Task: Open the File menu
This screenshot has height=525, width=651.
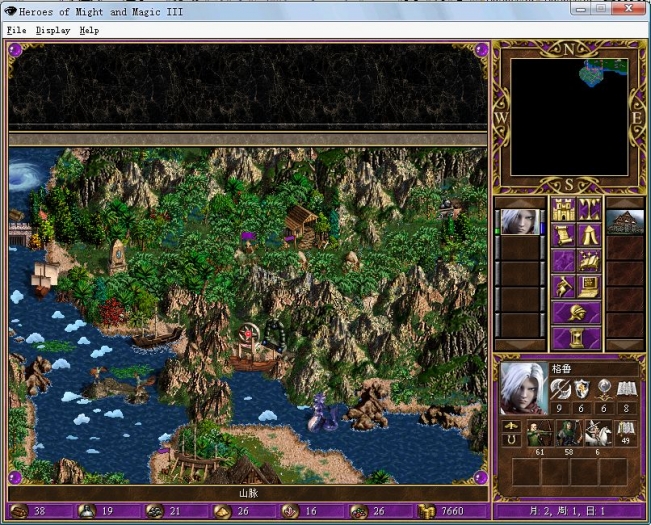Action: 17,30
